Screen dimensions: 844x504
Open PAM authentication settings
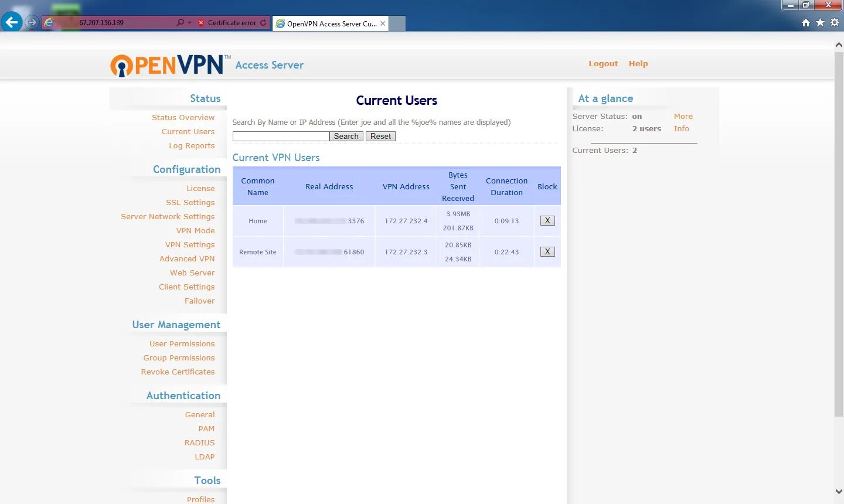[x=206, y=428]
